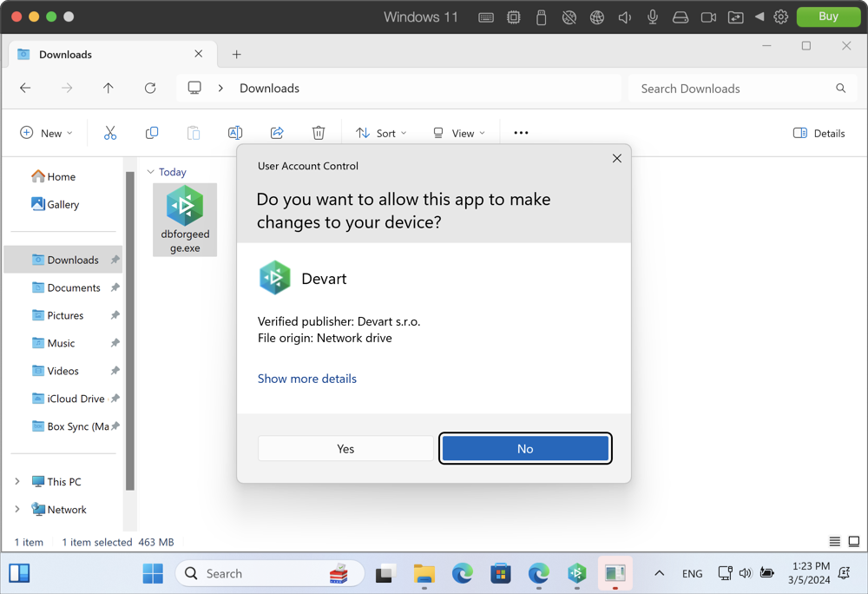The image size is (868, 594).
Task: Click the PC icon in the address bar
Action: coord(194,88)
